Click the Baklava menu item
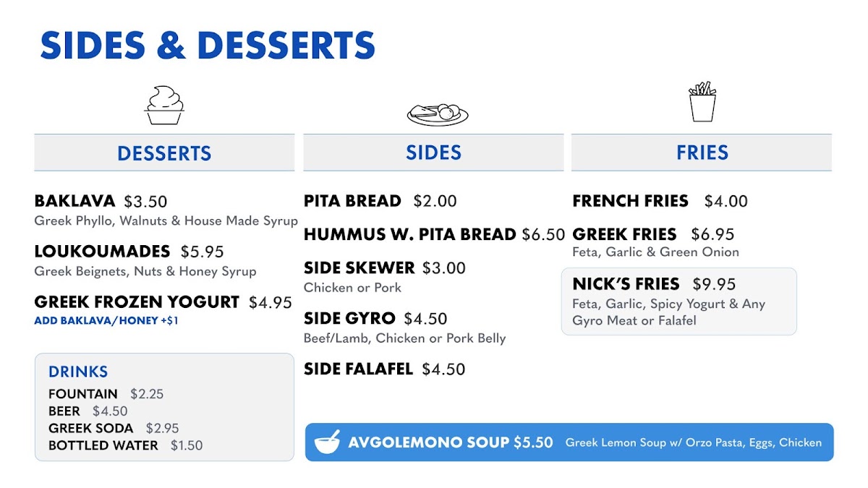The width and height of the screenshot is (868, 488). pyautogui.click(x=166, y=210)
